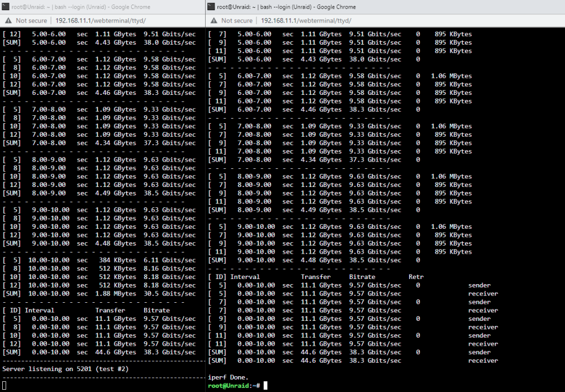Click the 'Retr' column header in right terminal
Screen dimensions: 565x392
point(416,277)
